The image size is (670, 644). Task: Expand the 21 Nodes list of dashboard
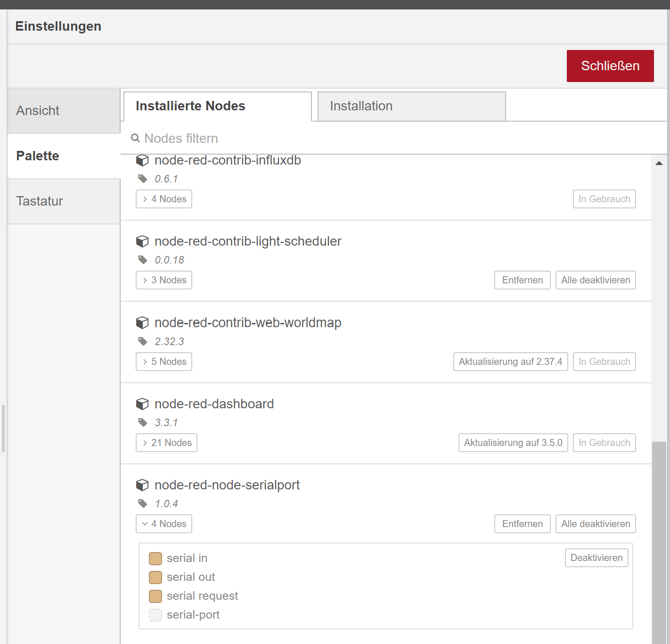(x=166, y=443)
